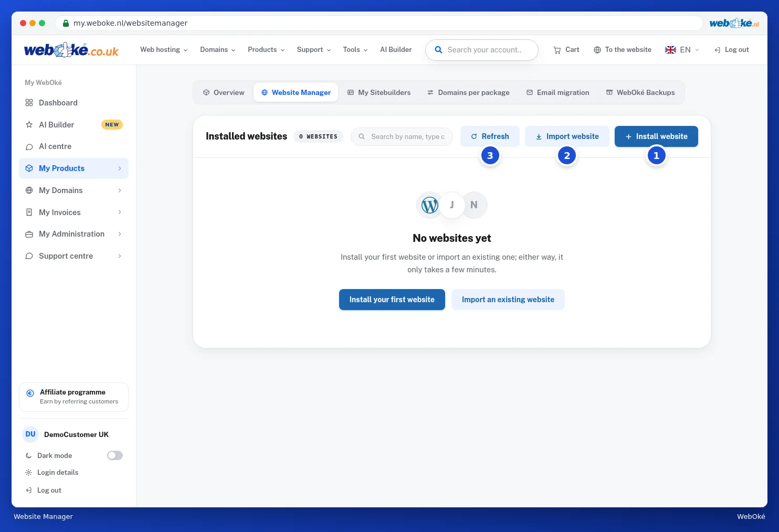Click the UK flag language icon
Viewport: 779px width, 532px height.
(670, 50)
